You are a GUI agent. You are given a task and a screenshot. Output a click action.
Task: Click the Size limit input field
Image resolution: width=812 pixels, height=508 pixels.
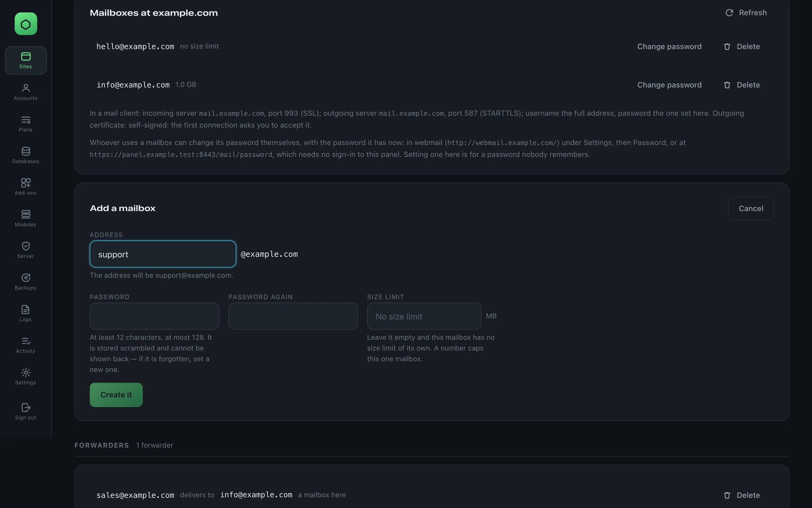424,316
